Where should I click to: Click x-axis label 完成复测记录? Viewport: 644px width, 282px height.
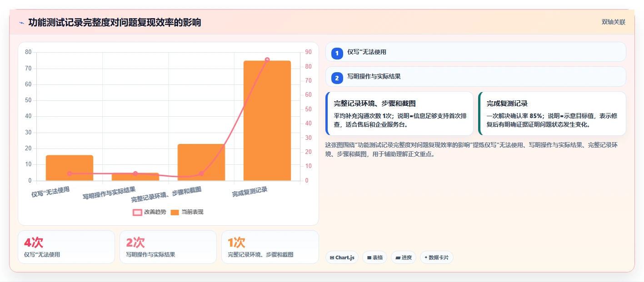[x=250, y=192]
